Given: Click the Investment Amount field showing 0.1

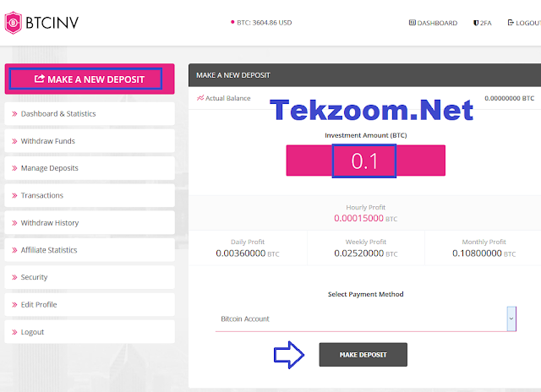Looking at the screenshot, I should point(365,161).
